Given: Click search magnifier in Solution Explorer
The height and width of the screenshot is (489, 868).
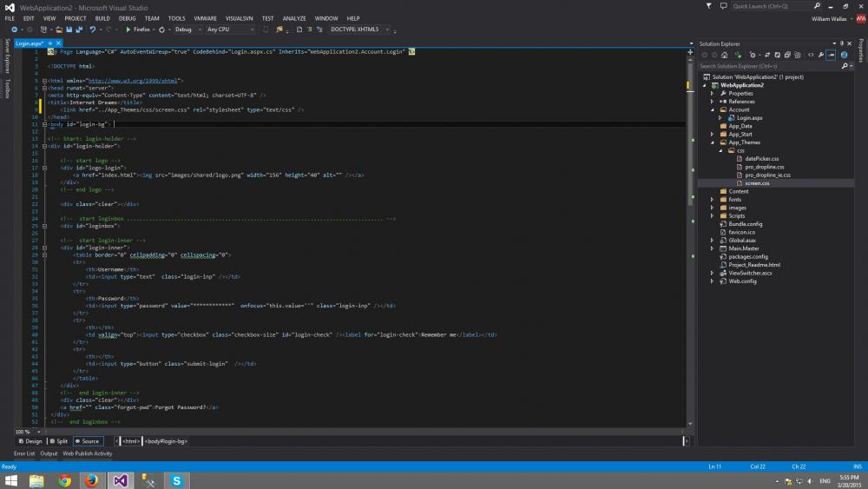Looking at the screenshot, I should [x=845, y=66].
